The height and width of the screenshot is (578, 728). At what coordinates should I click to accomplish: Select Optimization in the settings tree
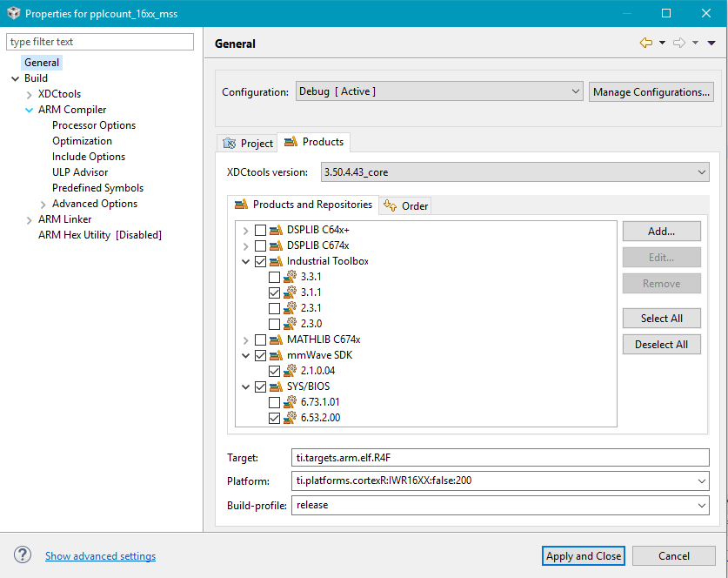coord(82,141)
